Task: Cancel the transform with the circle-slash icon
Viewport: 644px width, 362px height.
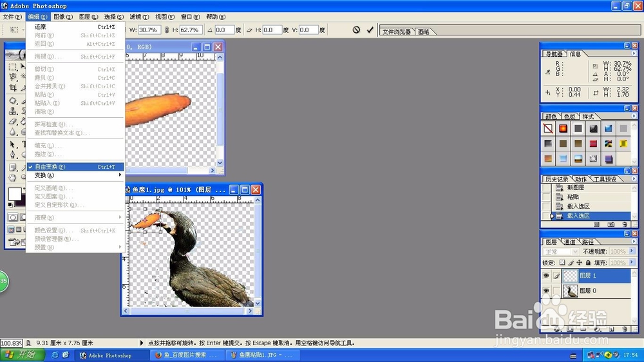Action: (356, 30)
